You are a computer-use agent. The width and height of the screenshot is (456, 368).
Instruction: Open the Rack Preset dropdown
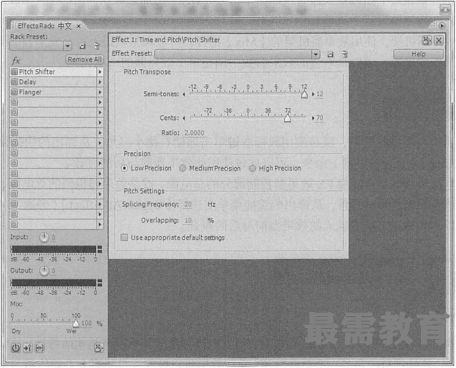tap(68, 46)
